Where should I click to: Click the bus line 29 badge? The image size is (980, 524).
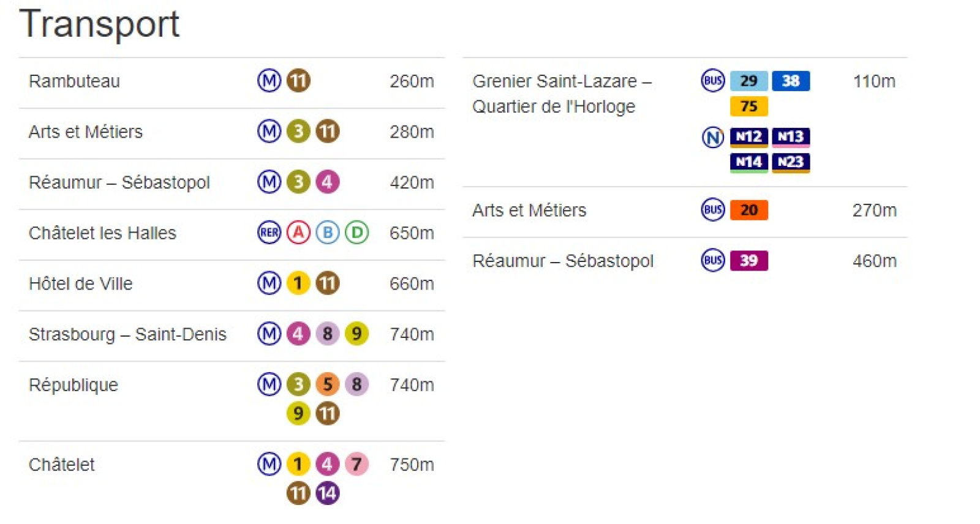pos(748,81)
